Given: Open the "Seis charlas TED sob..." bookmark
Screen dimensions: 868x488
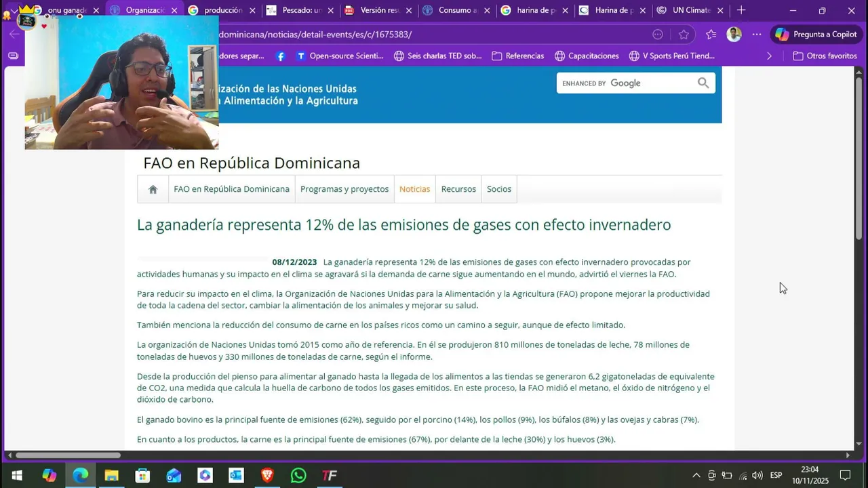Looking at the screenshot, I should click(437, 56).
